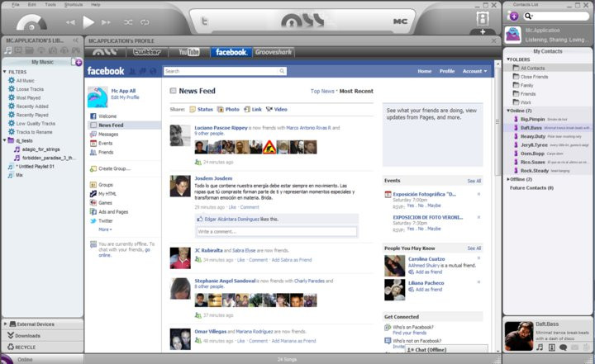Click the add contact purple plus icon
The width and height of the screenshot is (595, 364).
pyautogui.click(x=513, y=16)
